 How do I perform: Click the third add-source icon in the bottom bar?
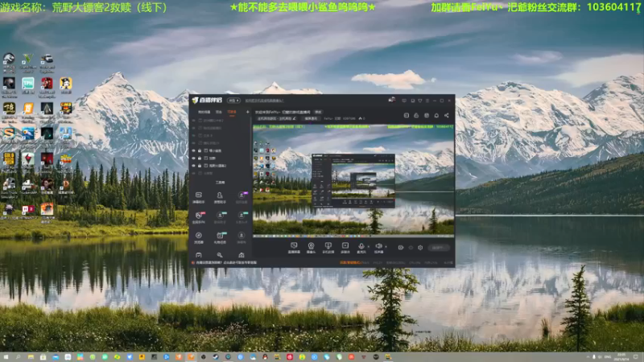click(328, 248)
